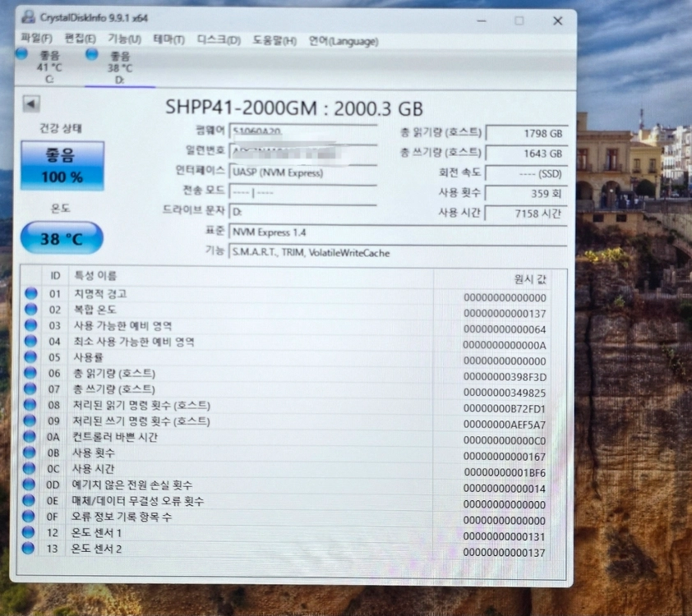This screenshot has height=616, width=692.
Task: Click the status dot for 03 사용 가능한 예비 영역
Action: 30,325
